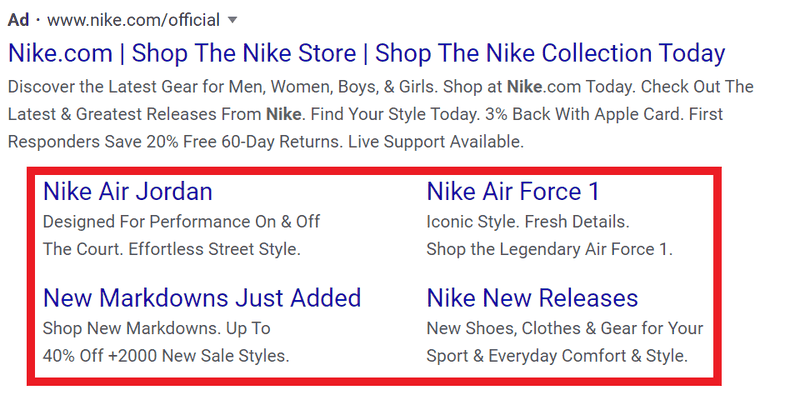Click the bold Ad label

point(18,20)
